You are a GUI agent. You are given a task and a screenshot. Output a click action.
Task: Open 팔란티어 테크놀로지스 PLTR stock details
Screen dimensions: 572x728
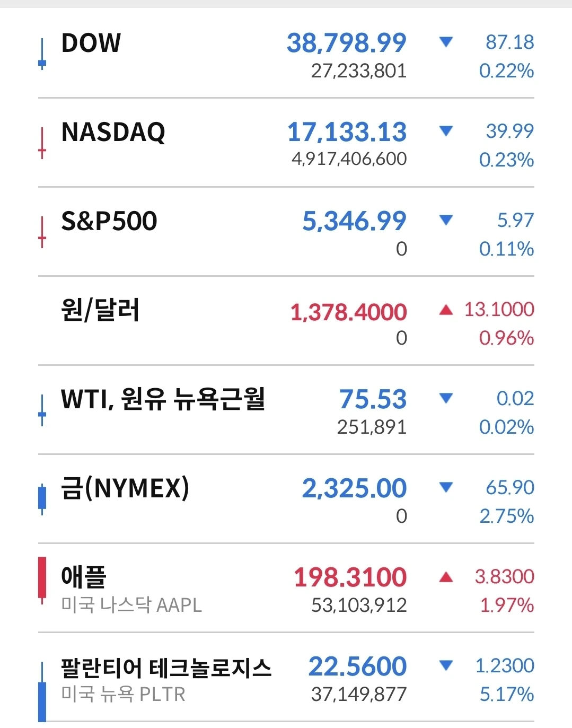pos(286,677)
